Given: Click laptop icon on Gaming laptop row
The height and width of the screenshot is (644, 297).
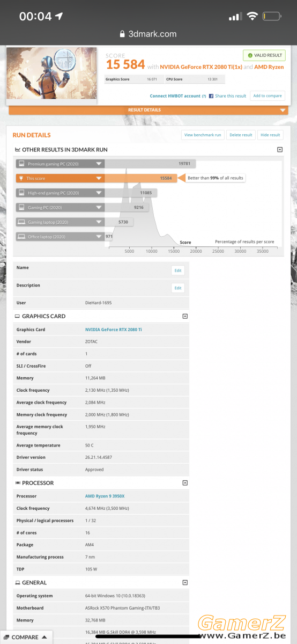Looking at the screenshot, I should pyautogui.click(x=21, y=222).
